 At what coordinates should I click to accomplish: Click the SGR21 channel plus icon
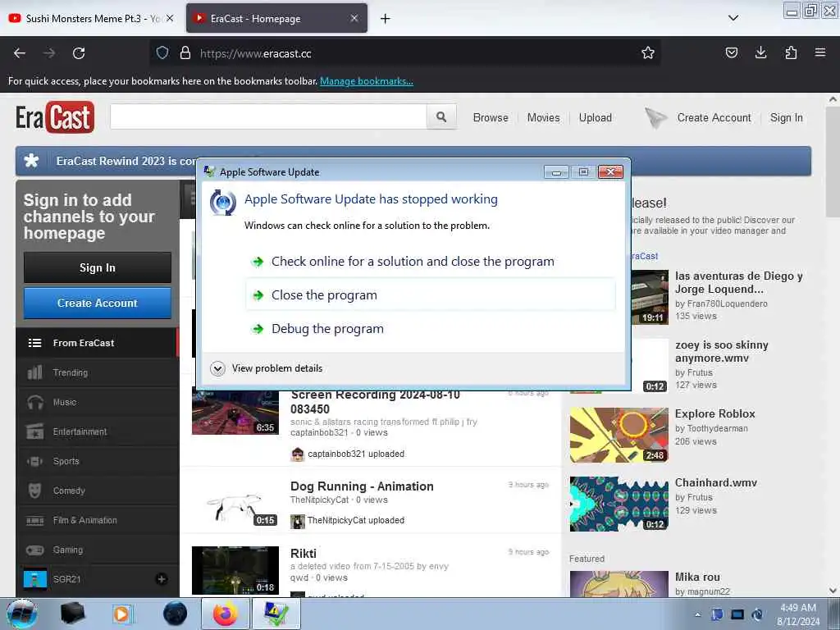162,579
